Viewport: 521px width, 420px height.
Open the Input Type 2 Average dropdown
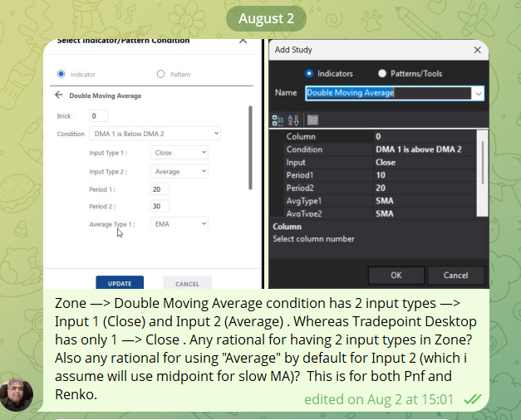pos(179,171)
